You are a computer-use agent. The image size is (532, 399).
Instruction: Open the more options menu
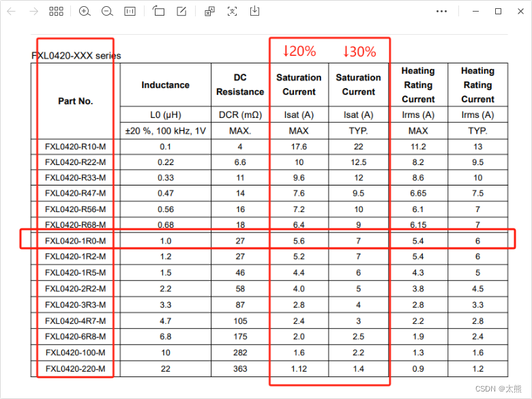441,12
